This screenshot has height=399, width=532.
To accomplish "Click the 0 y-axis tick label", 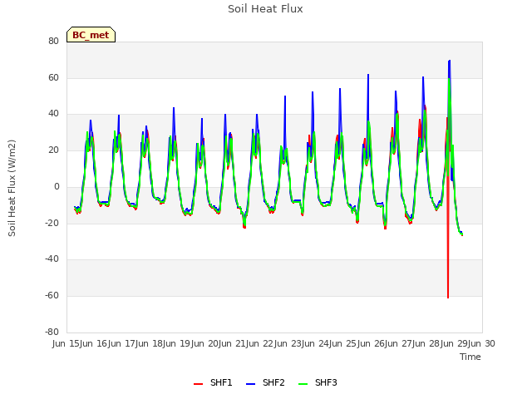I will [57, 186].
